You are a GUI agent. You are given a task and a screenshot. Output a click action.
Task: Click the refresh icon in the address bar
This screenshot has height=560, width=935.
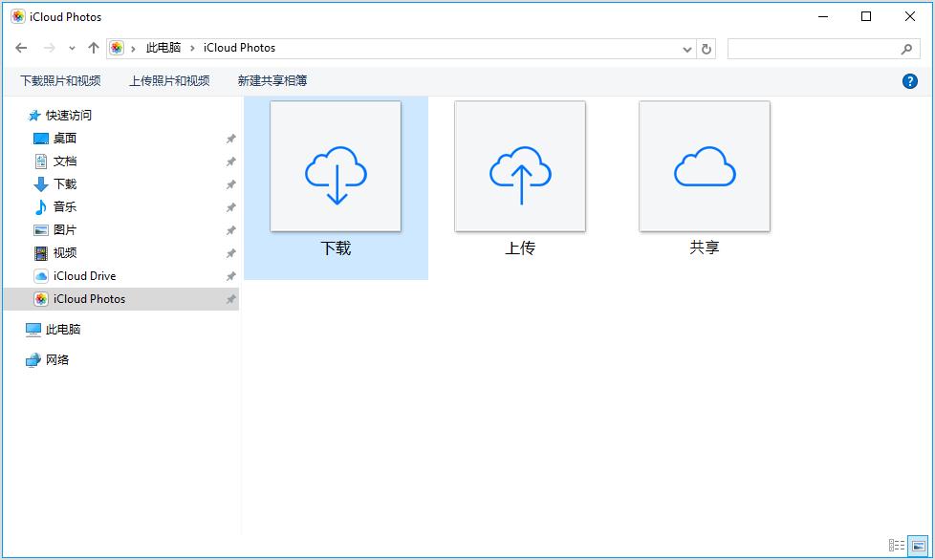pos(706,48)
